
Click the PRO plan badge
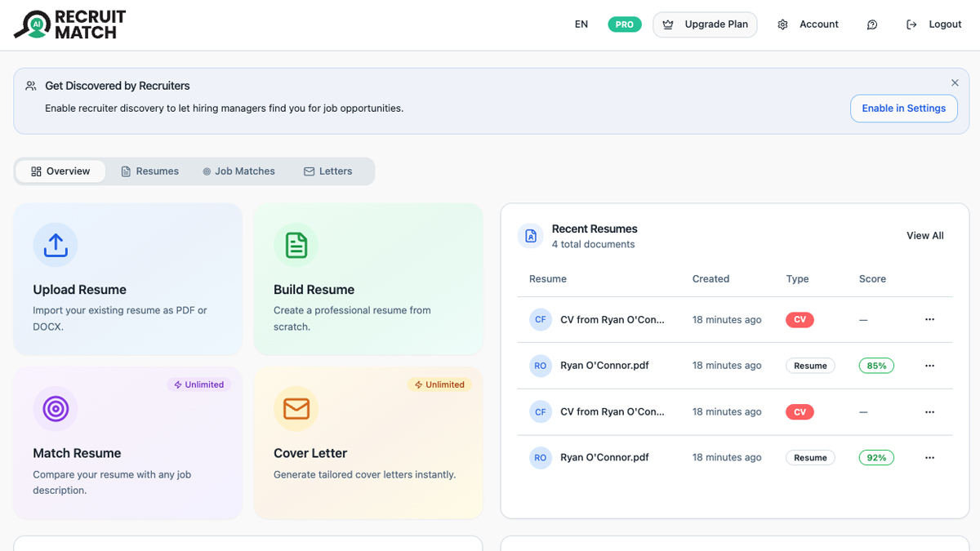click(x=624, y=24)
